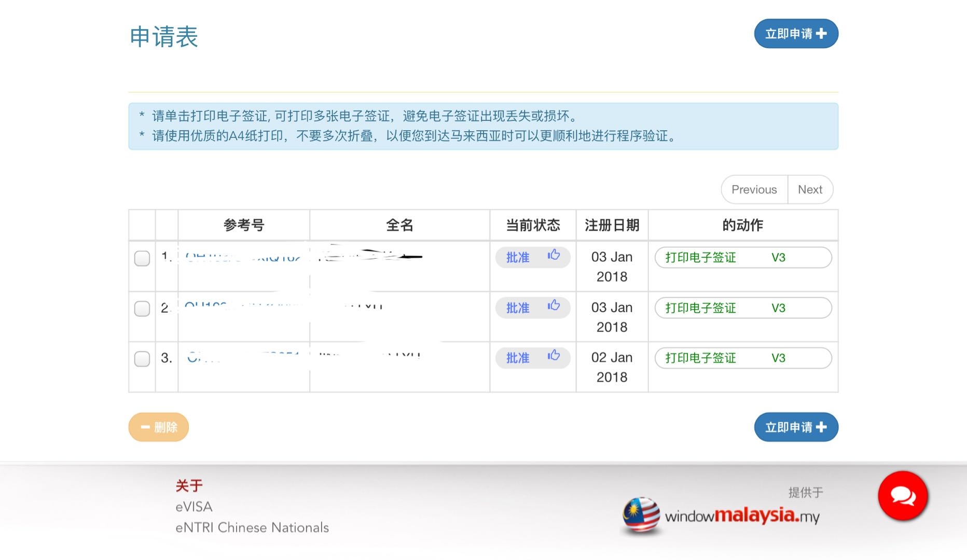This screenshot has width=967, height=560.
Task: Open the windowmalaysia.my link
Action: pyautogui.click(x=742, y=516)
